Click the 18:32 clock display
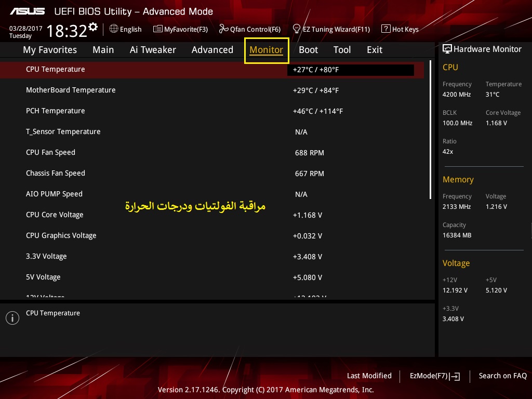 pos(67,31)
